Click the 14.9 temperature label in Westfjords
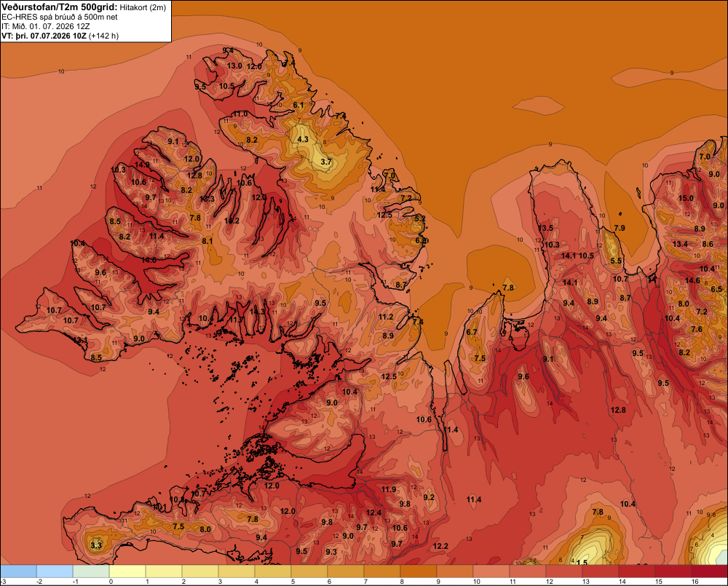Image resolution: width=728 pixels, height=586 pixels. pyautogui.click(x=142, y=165)
